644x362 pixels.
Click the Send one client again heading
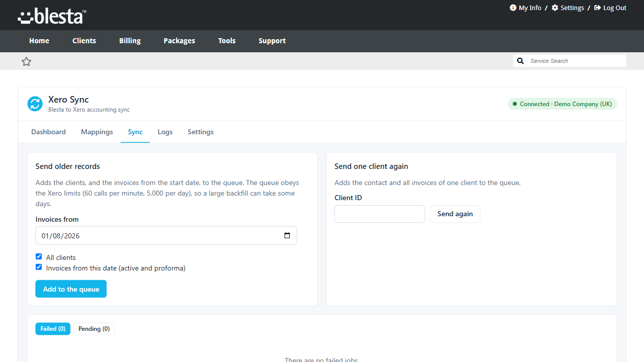click(x=371, y=166)
